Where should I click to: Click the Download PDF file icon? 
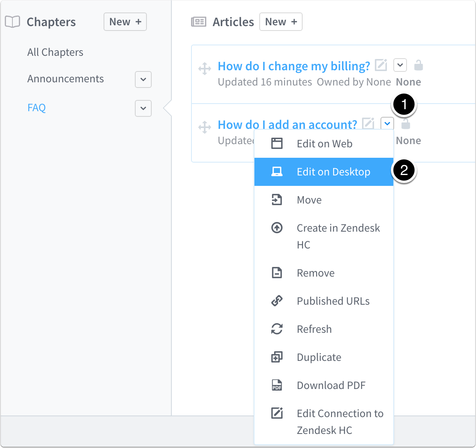pos(277,385)
